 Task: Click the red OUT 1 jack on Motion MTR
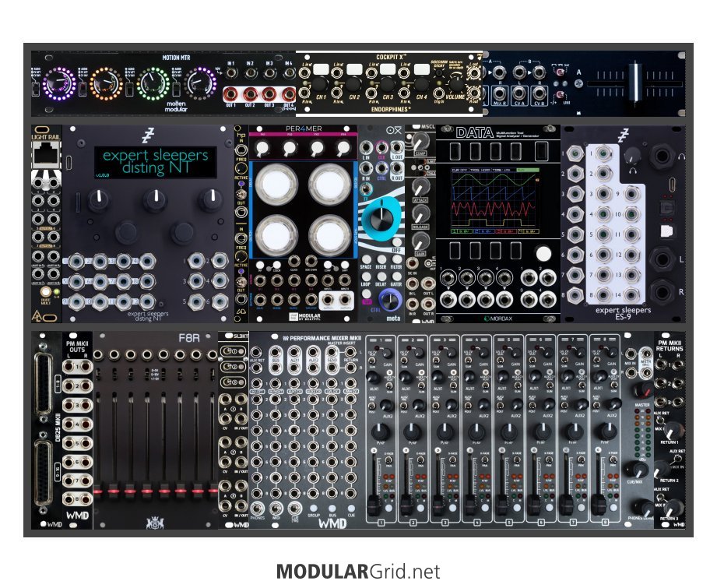230,95
